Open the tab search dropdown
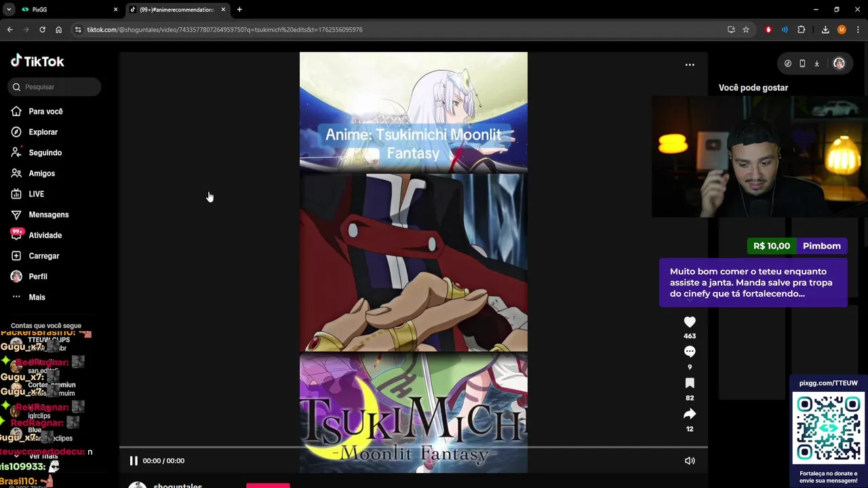 (x=9, y=9)
